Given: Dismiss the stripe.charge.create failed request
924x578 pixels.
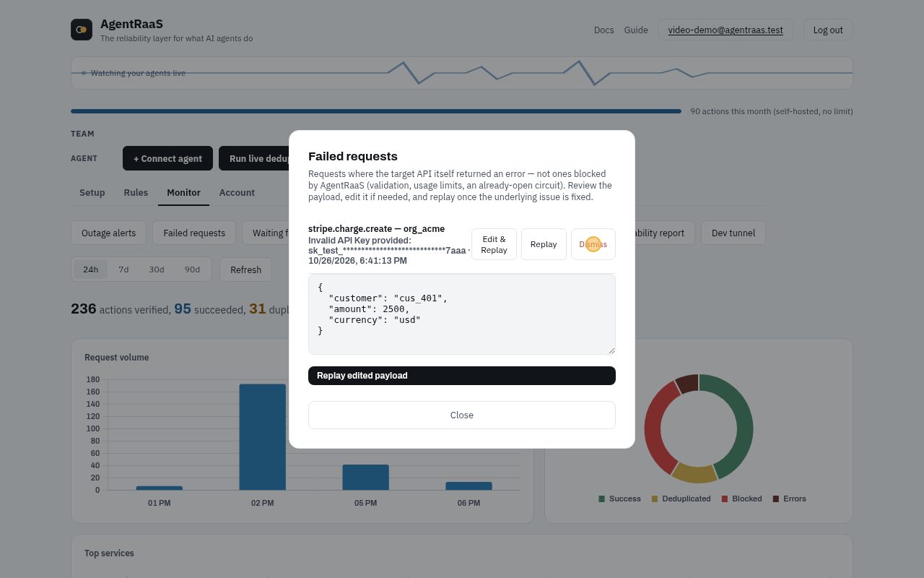Looking at the screenshot, I should pos(593,244).
